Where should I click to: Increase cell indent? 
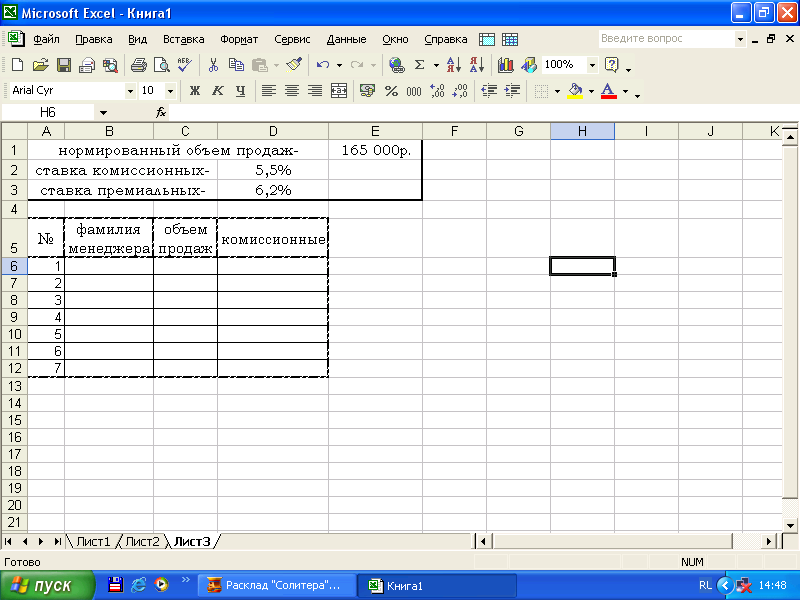512,91
